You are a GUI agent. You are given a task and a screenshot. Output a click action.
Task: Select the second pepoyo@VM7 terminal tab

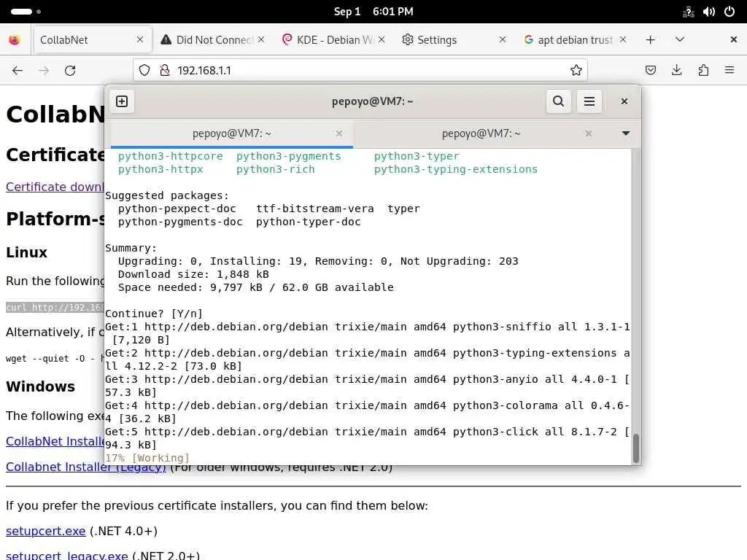tap(481, 134)
